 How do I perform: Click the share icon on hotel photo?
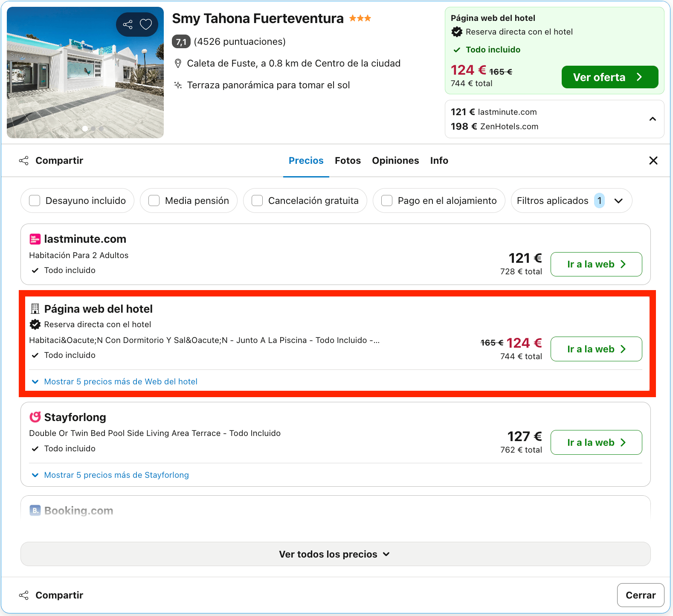pyautogui.click(x=128, y=25)
